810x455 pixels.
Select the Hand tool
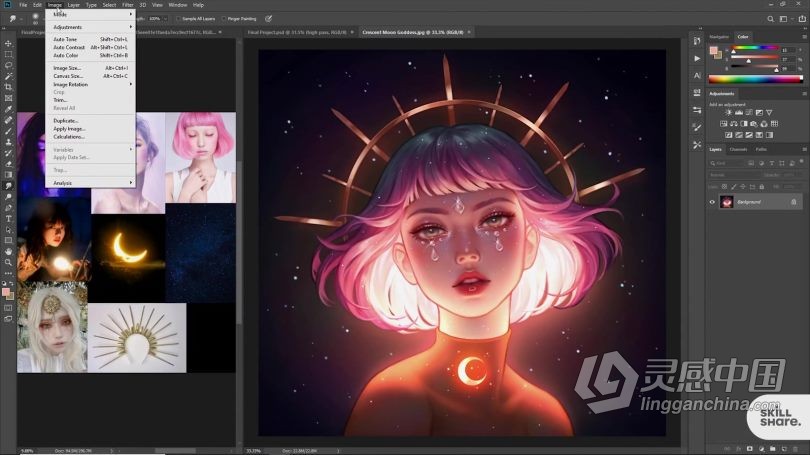pyautogui.click(x=8, y=252)
